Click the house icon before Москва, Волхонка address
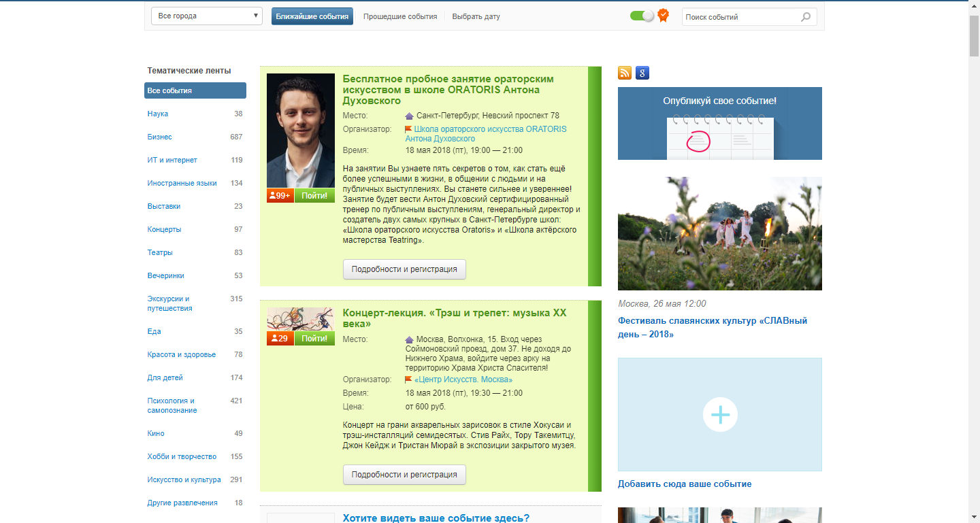The height and width of the screenshot is (523, 980). coord(409,339)
